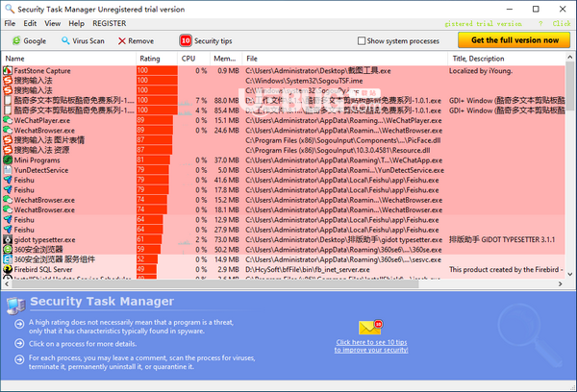577x392 pixels.
Task: Click icon of WechatBrowser.exe using 18.1 MB
Action: tap(8, 209)
